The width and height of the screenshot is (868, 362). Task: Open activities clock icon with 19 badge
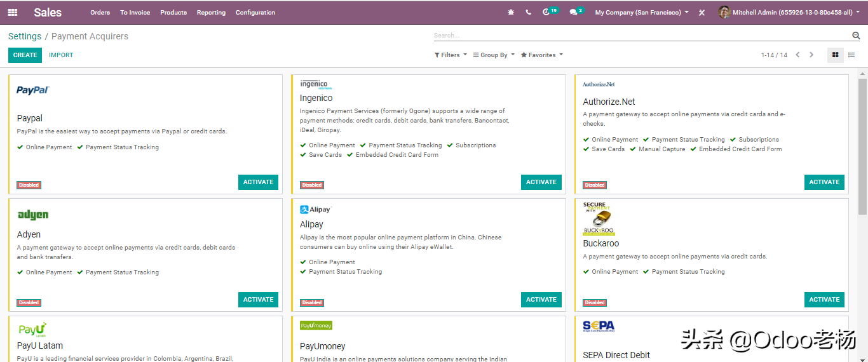[x=550, y=11]
